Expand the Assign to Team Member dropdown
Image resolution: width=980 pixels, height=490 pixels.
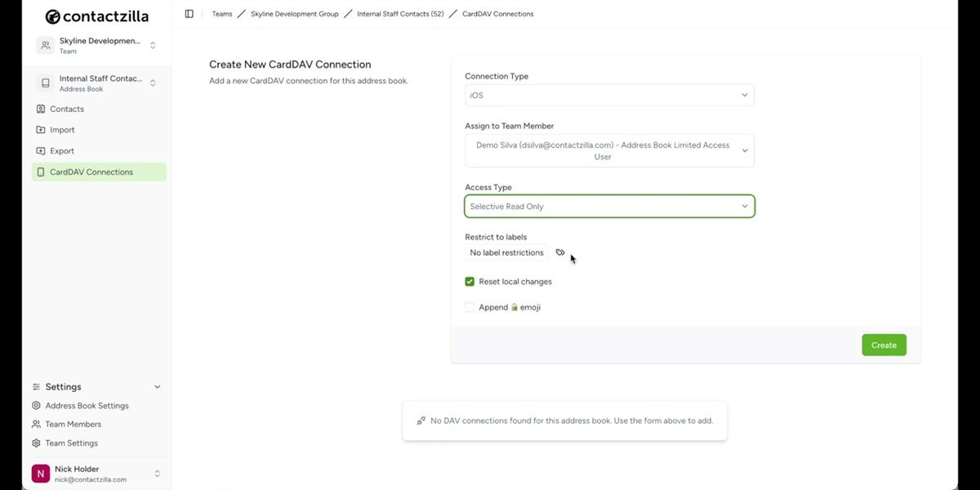[608, 150]
